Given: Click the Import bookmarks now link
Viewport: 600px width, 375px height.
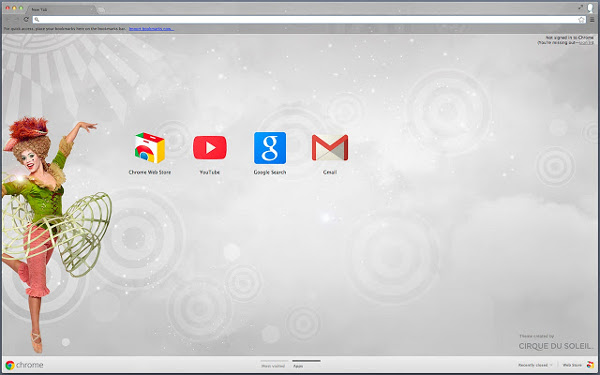Looking at the screenshot, I should [x=151, y=29].
